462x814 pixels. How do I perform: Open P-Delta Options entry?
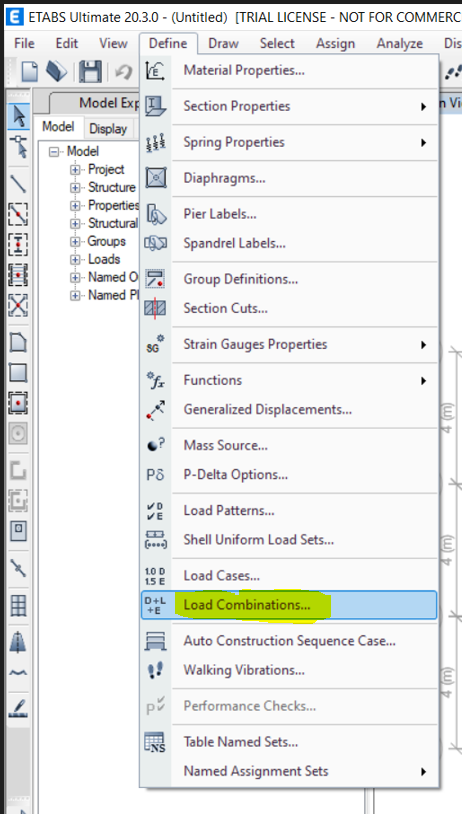(x=289, y=474)
